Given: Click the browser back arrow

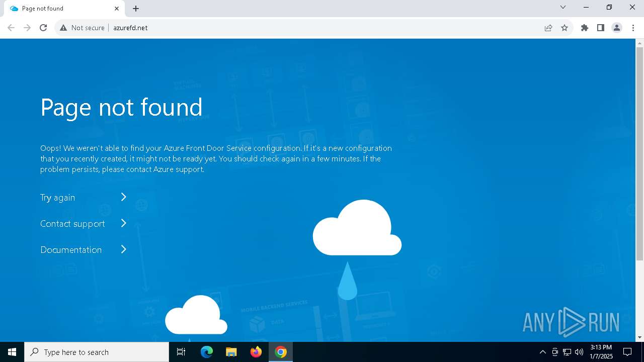Looking at the screenshot, I should pos(11,28).
